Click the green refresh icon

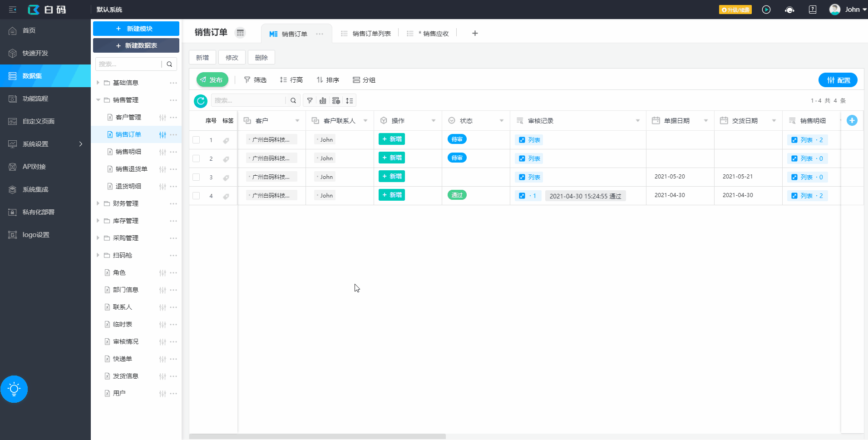click(201, 101)
